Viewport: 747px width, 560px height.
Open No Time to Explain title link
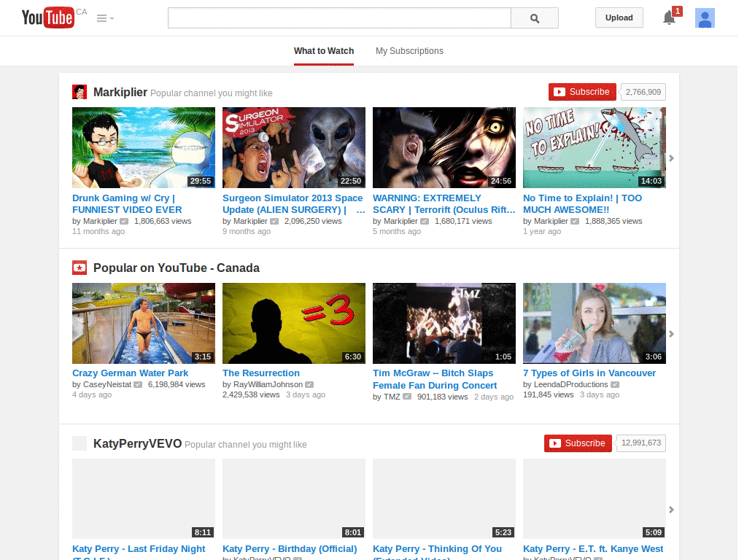click(x=583, y=204)
